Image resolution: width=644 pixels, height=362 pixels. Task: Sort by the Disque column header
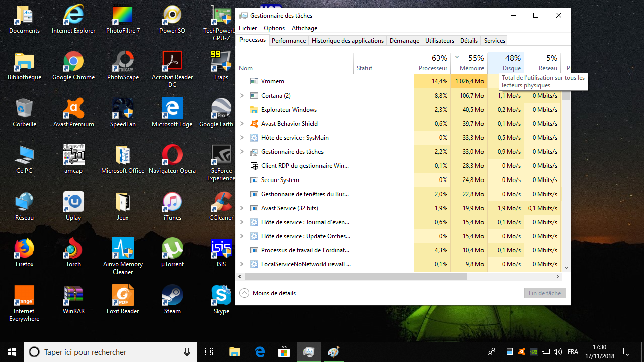click(x=506, y=63)
